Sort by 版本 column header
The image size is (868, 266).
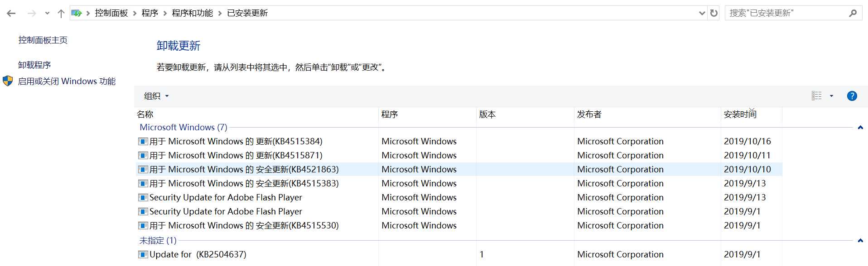(x=525, y=114)
